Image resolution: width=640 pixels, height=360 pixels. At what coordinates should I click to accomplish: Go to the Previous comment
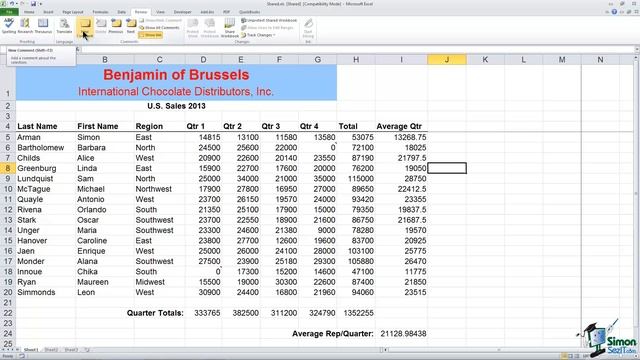pos(116,26)
